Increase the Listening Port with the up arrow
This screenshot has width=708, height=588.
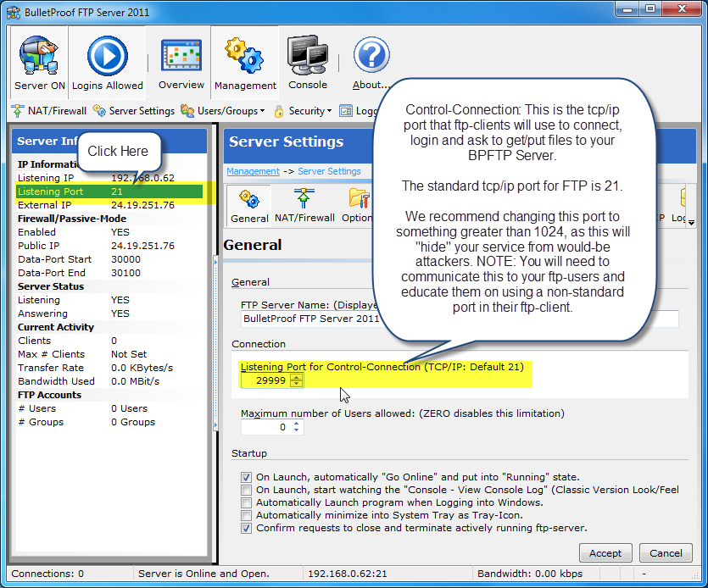click(x=296, y=377)
